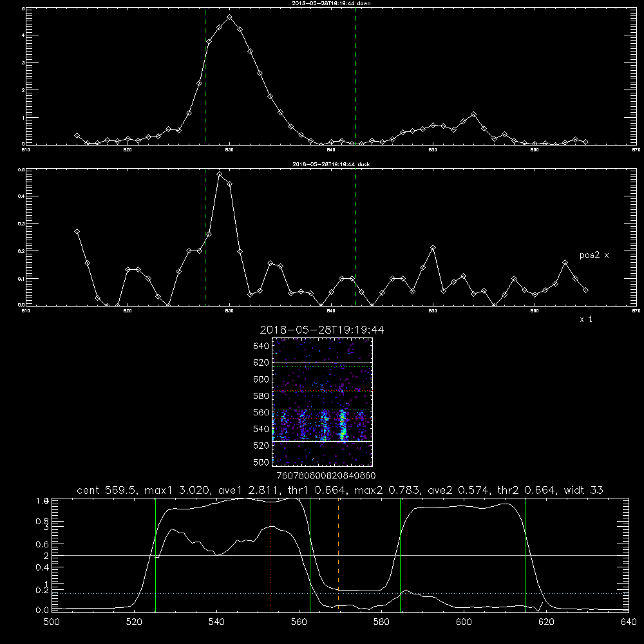This screenshot has width=644, height=644.
Task: Click the green vertical line near 615
Action: click(526, 554)
